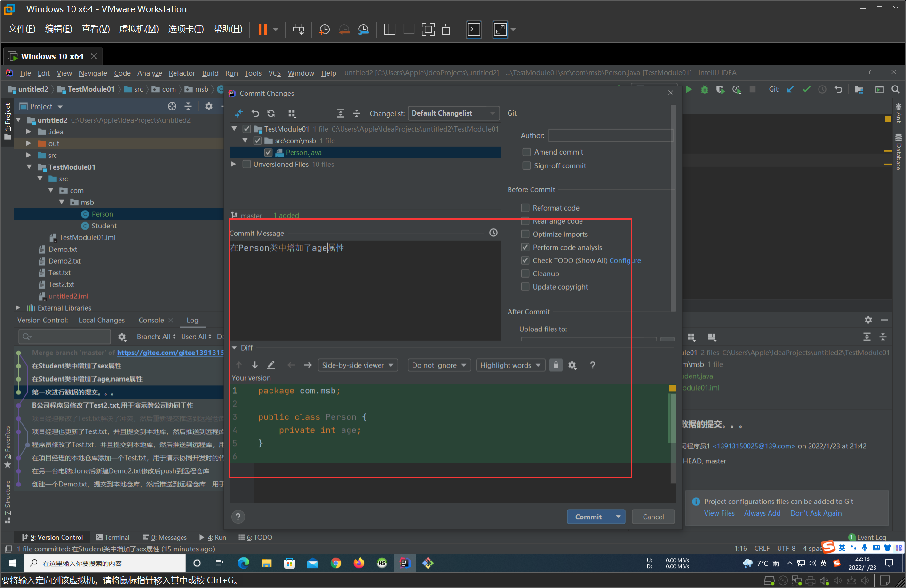
Task: Click the Commit button
Action: [588, 517]
